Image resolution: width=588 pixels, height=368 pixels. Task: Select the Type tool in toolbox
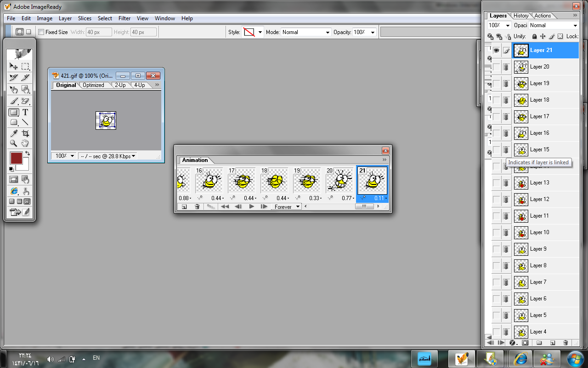(25, 112)
